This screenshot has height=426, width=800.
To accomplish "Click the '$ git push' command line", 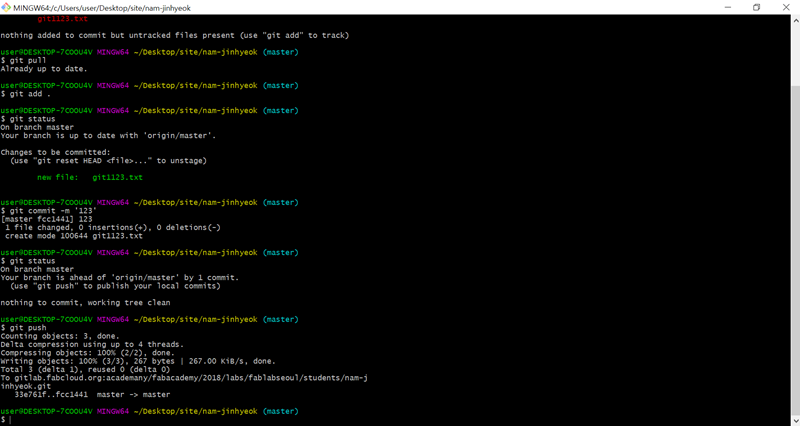I will 23,328.
